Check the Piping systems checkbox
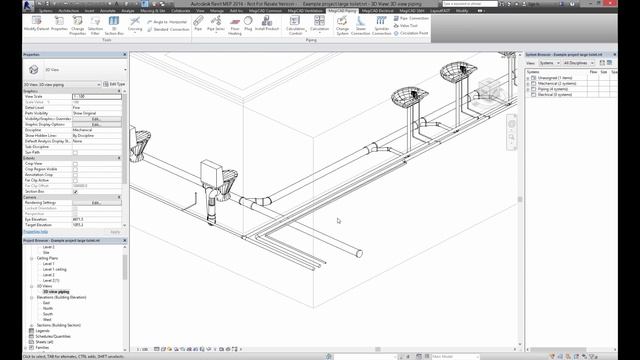Screen dimensions: 640x360 [533, 89]
